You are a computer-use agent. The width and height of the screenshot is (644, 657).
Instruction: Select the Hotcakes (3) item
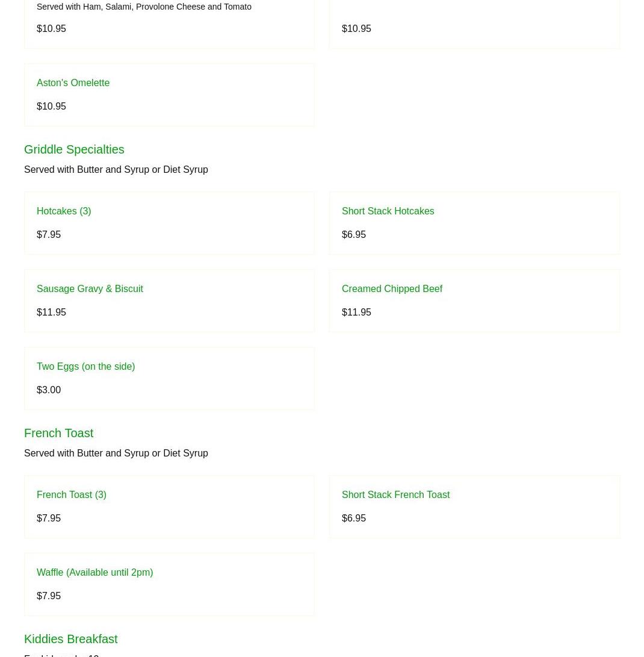pyautogui.click(x=64, y=211)
